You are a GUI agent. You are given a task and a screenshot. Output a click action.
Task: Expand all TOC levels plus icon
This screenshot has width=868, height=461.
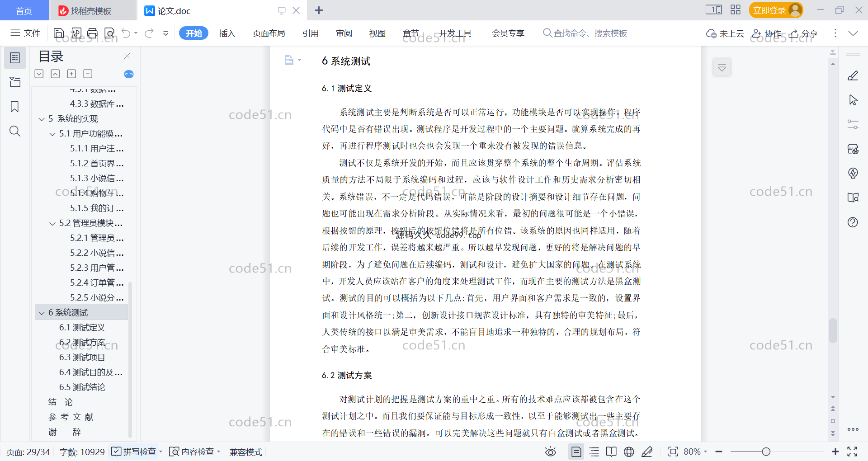pyautogui.click(x=71, y=74)
